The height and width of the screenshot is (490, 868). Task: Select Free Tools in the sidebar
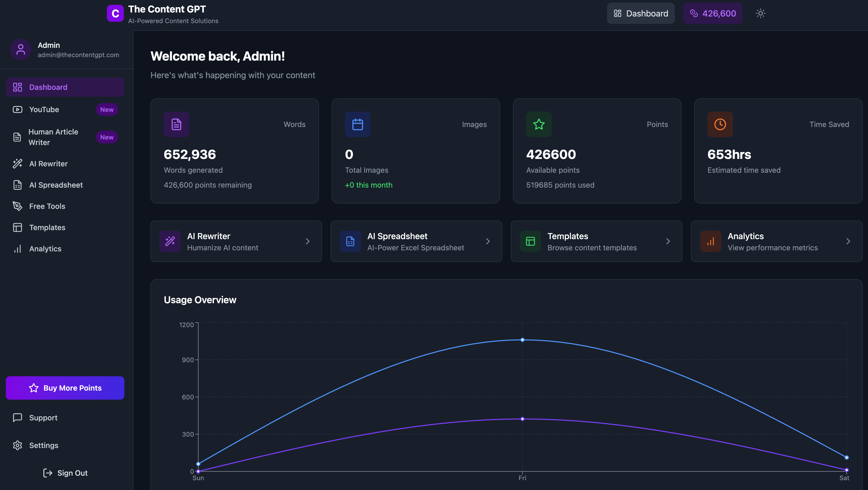pyautogui.click(x=47, y=206)
